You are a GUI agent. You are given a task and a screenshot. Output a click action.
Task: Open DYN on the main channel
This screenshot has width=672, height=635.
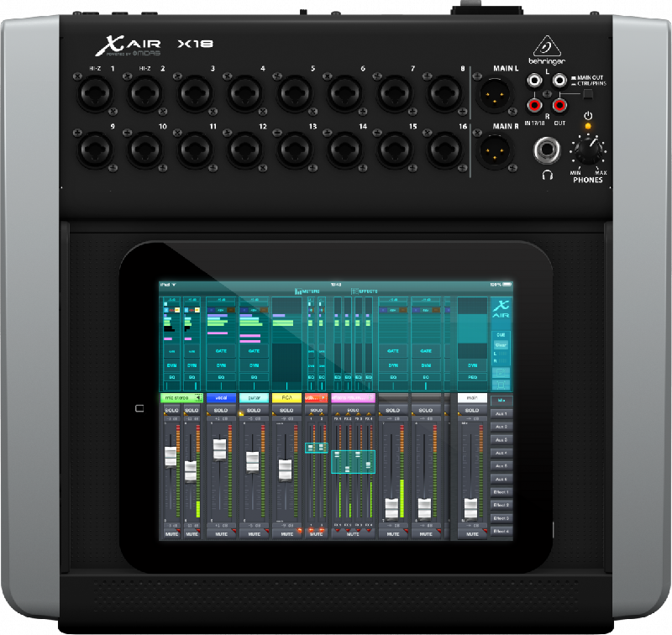pyautogui.click(x=472, y=365)
